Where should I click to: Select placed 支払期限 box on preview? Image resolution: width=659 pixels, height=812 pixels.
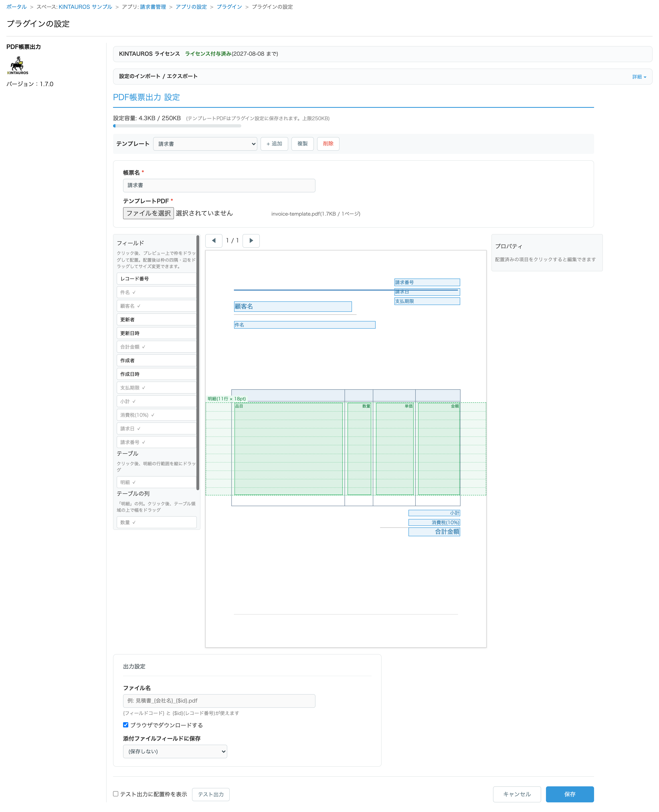pyautogui.click(x=427, y=301)
